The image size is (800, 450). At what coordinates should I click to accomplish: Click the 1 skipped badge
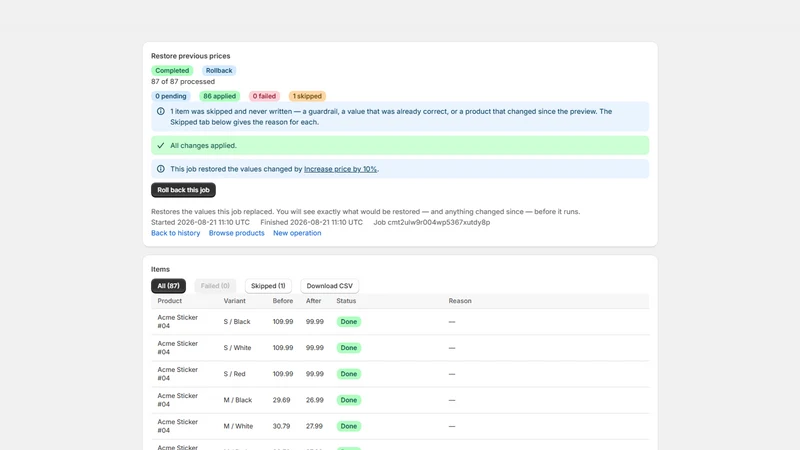[x=307, y=96]
